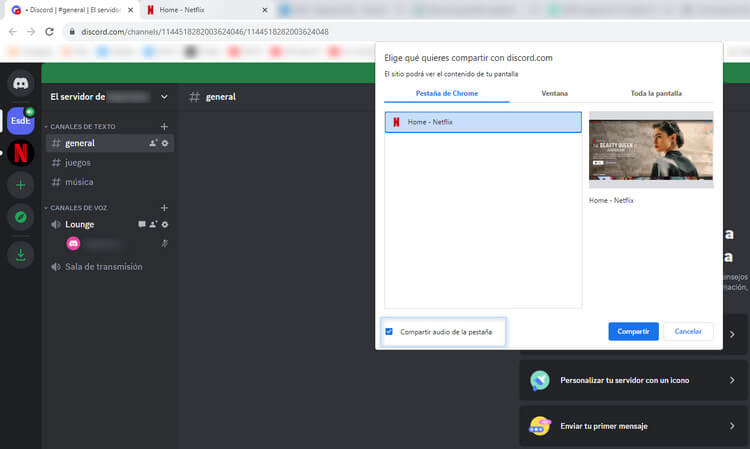The width and height of the screenshot is (750, 449).
Task: Edit general channel settings gear
Action: (165, 143)
